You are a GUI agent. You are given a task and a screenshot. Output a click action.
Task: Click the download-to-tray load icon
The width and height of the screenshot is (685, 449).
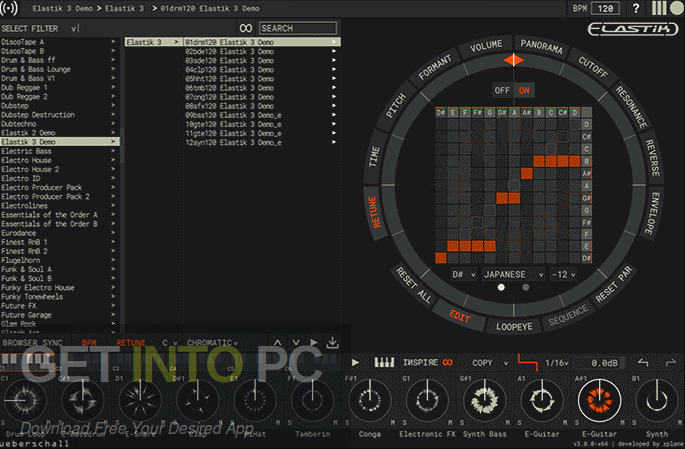tap(332, 343)
